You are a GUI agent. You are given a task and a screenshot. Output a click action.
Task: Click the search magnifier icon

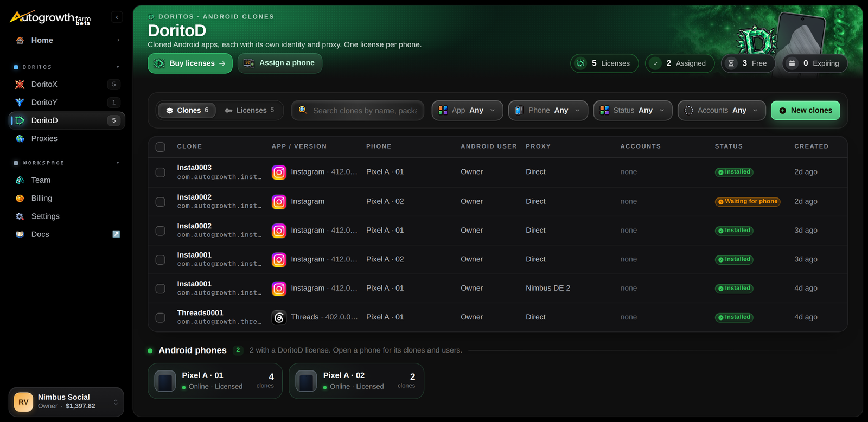click(x=303, y=110)
